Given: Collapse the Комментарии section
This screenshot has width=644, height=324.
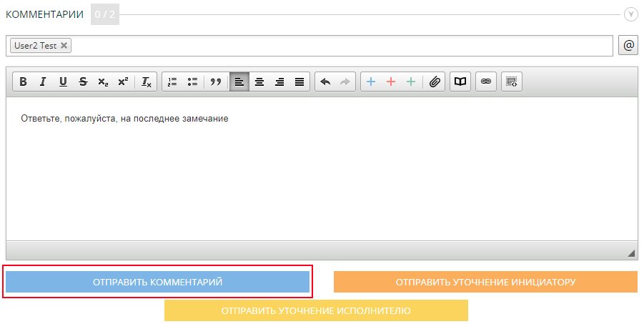Looking at the screenshot, I should (x=630, y=14).
